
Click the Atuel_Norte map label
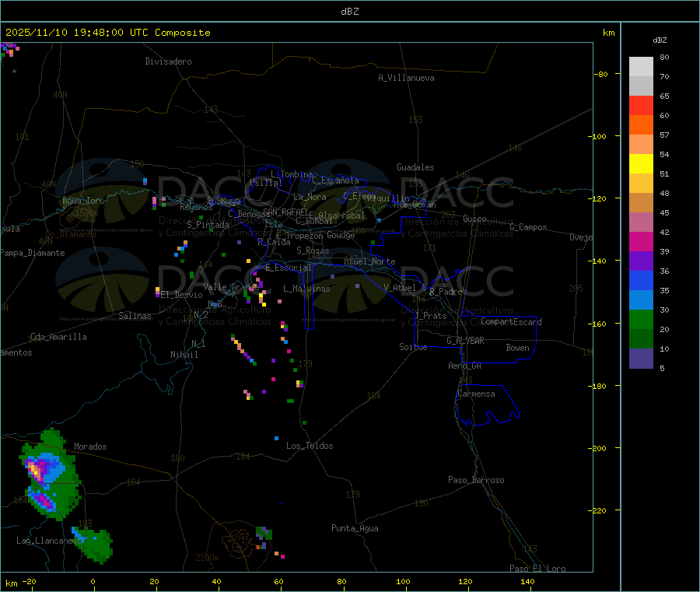point(369,261)
